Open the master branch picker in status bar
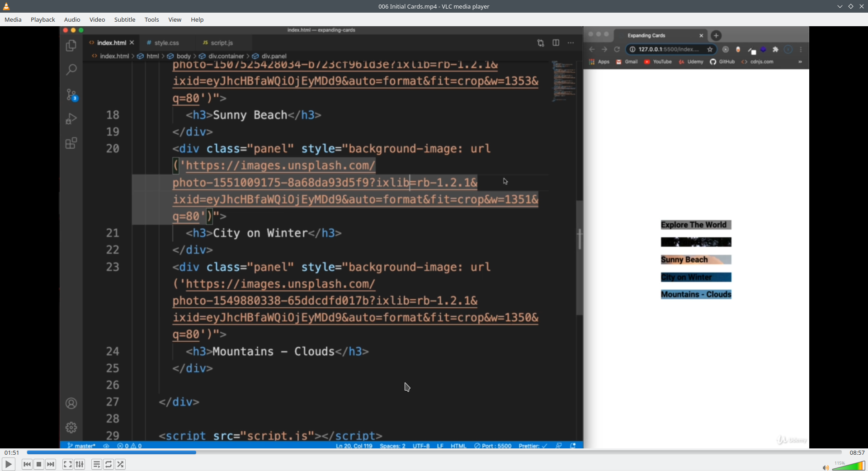Viewport: 868px width, 471px height. tap(81, 446)
